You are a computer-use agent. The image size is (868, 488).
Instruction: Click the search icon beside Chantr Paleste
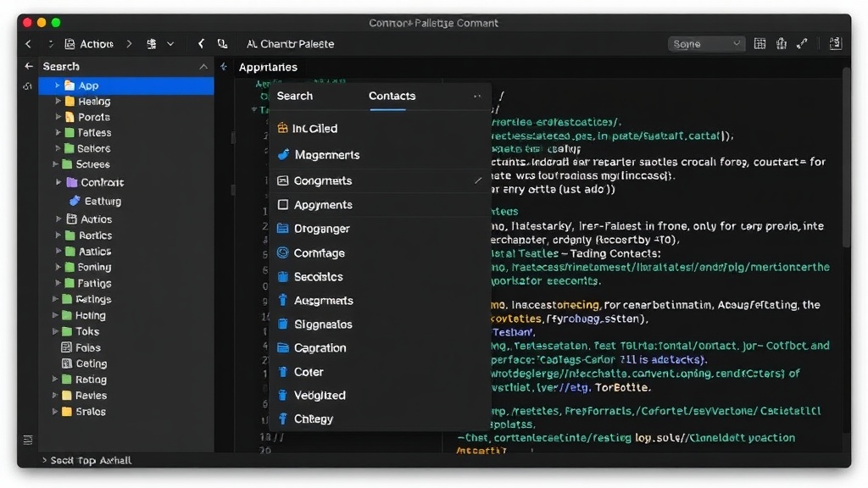click(x=223, y=44)
